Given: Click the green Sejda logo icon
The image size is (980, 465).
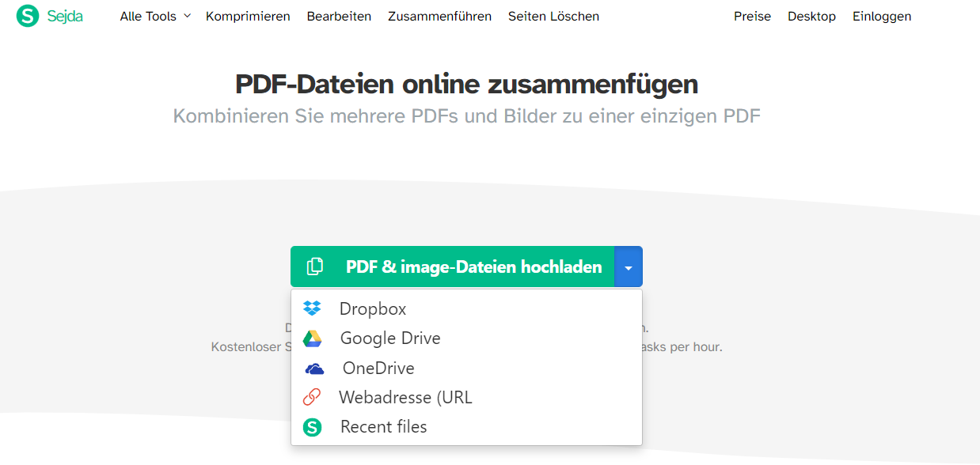Looking at the screenshot, I should coord(28,16).
